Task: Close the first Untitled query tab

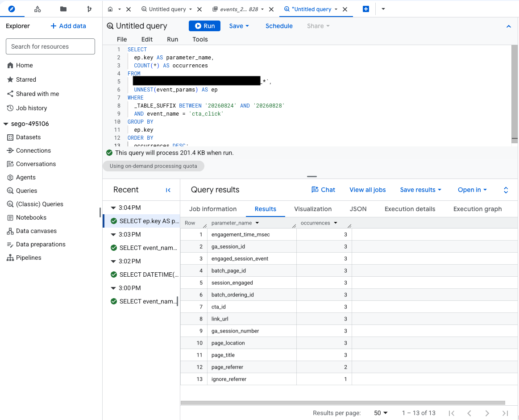Action: click(199, 9)
